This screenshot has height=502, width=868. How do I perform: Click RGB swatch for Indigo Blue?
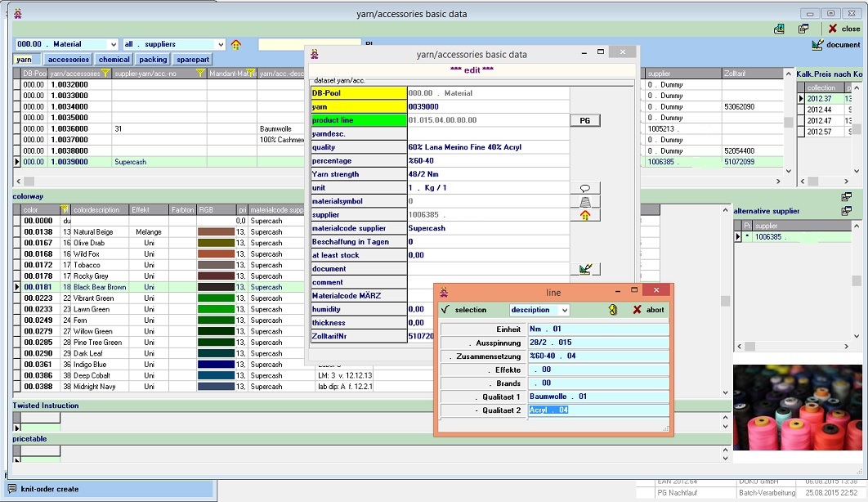[216, 365]
